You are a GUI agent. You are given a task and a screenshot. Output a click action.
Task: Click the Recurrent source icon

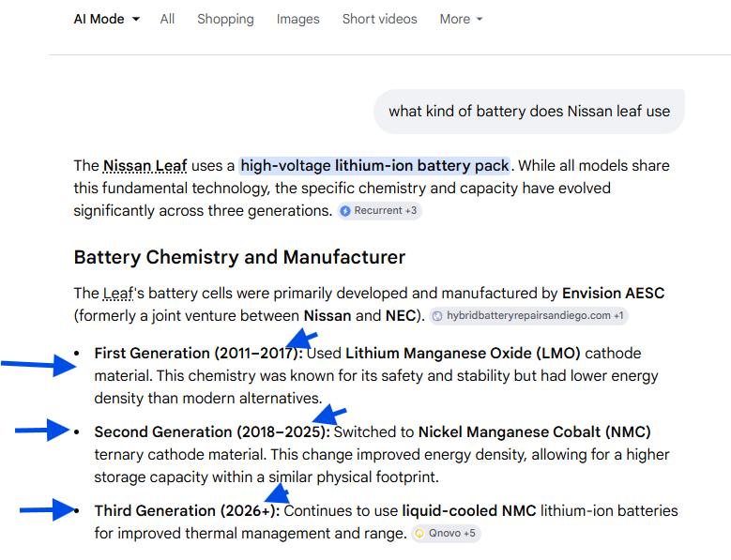[x=345, y=211]
